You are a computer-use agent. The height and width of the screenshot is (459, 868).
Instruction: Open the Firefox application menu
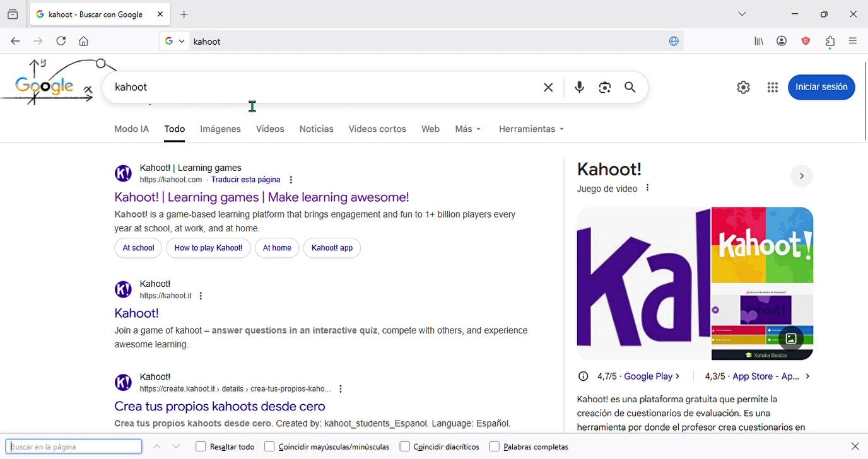pyautogui.click(x=853, y=41)
